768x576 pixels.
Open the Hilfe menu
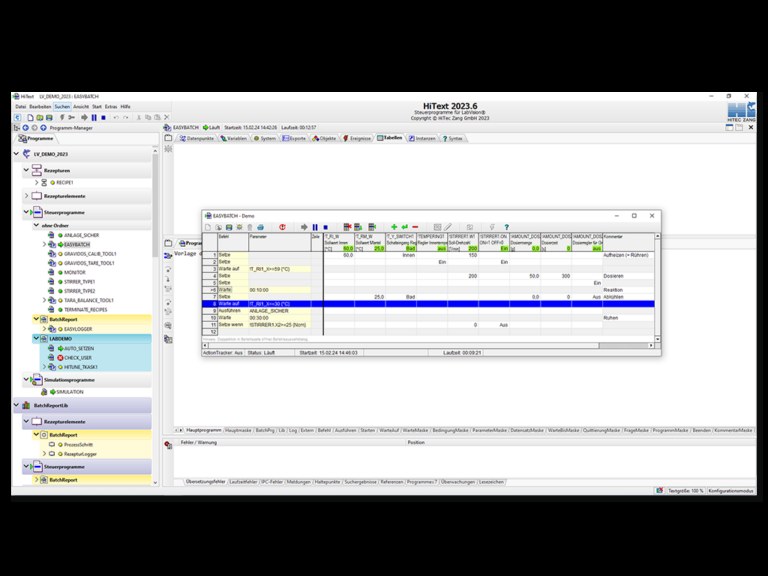coord(125,106)
